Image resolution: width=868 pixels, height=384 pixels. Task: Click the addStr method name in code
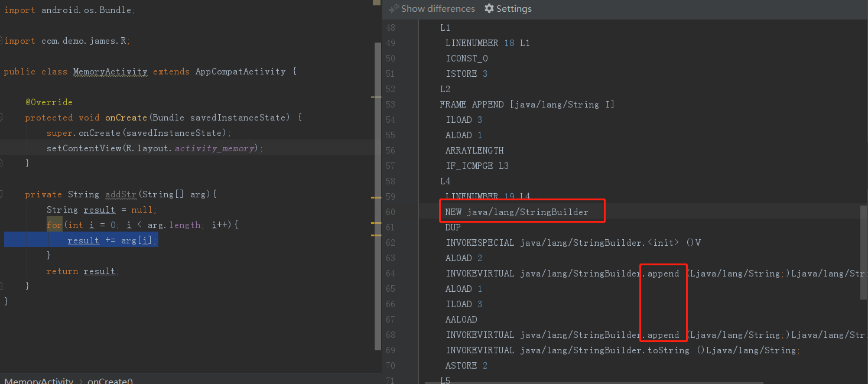pos(121,194)
